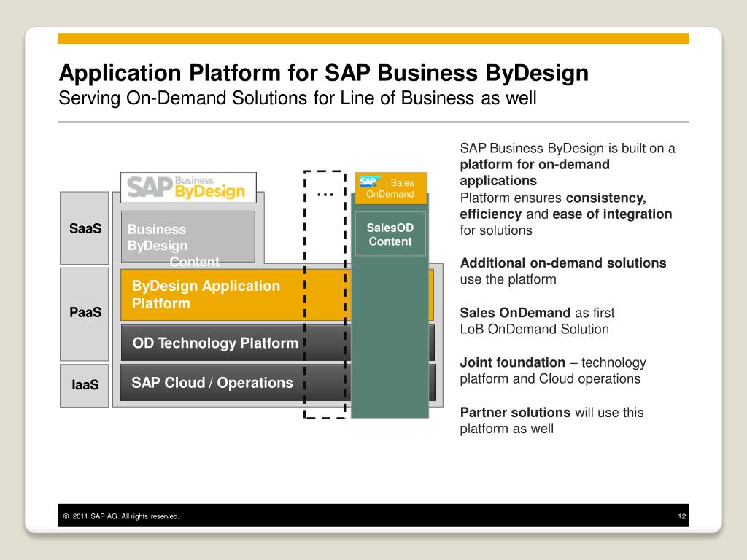Select the PaaS layer label box
The image size is (747, 560).
coord(85,314)
